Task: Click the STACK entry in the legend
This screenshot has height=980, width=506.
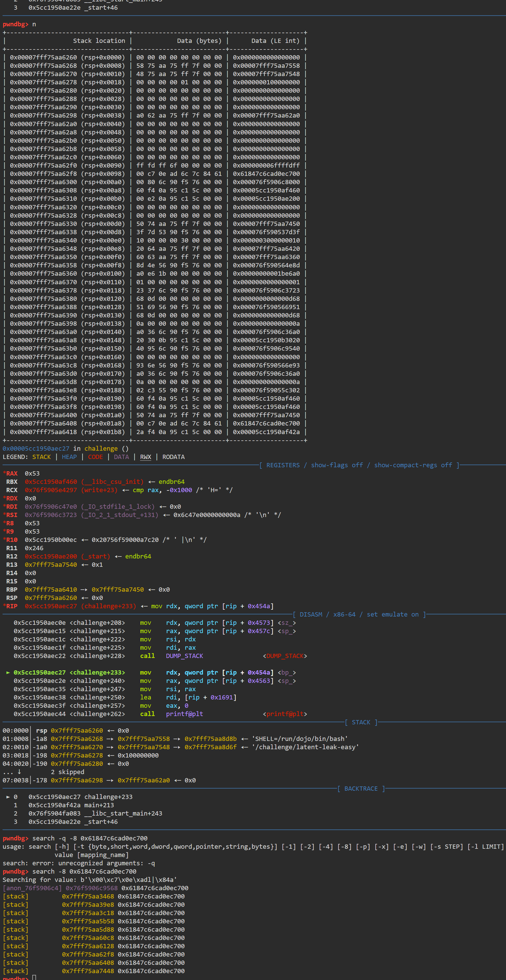Action: (x=41, y=456)
